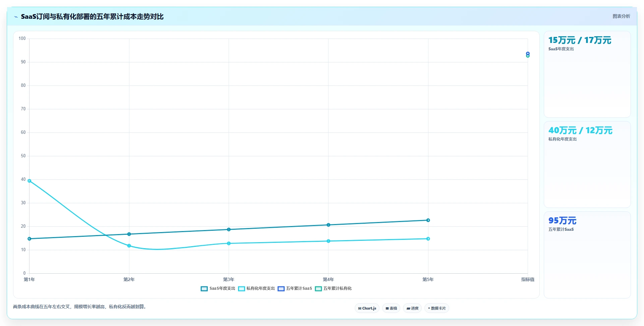Screen dimensions: 644x326
Task: Toggle the 五年累计私有化 legend item
Action: (x=333, y=288)
